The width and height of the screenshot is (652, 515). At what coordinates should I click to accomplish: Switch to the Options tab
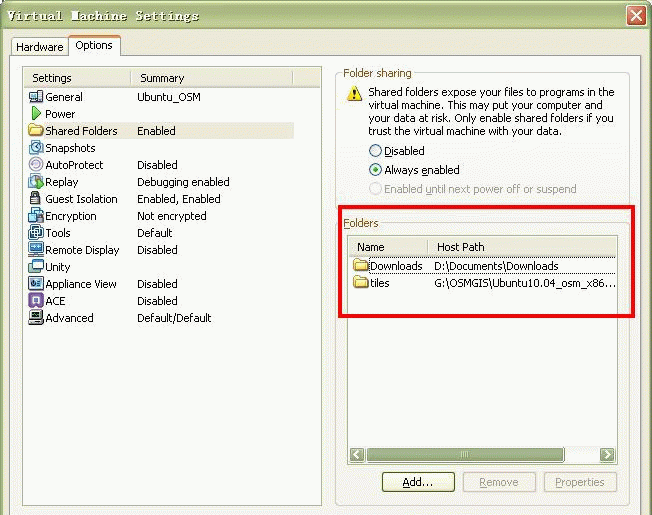pos(94,45)
